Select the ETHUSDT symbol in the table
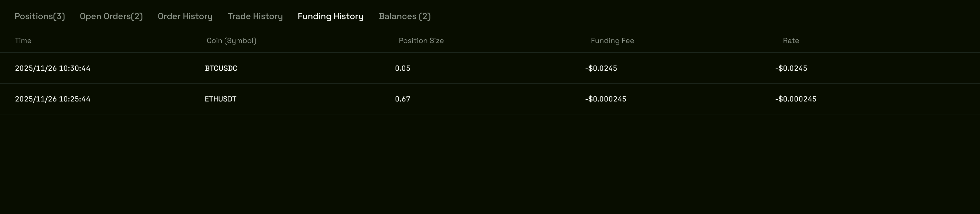 pyautogui.click(x=221, y=99)
